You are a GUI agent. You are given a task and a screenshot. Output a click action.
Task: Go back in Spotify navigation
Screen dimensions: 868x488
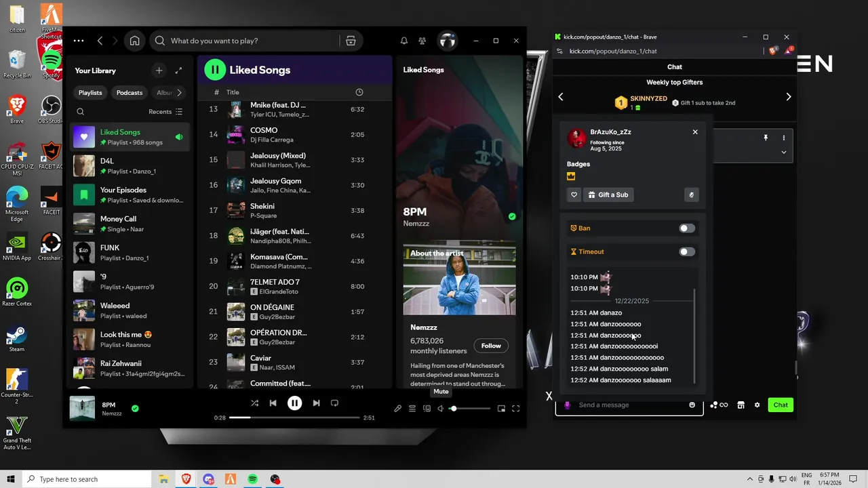click(x=100, y=41)
